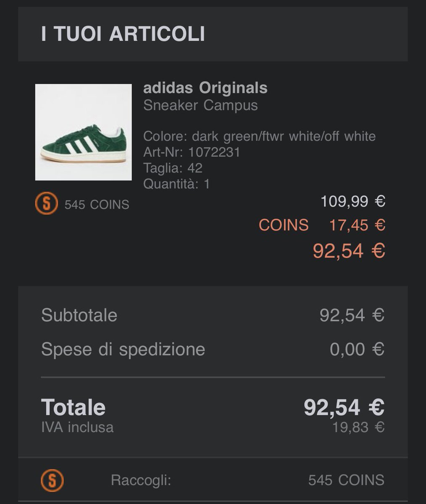Screen dimensions: 426x504
Task: Tap the original price 109,99 €
Action: (x=353, y=202)
